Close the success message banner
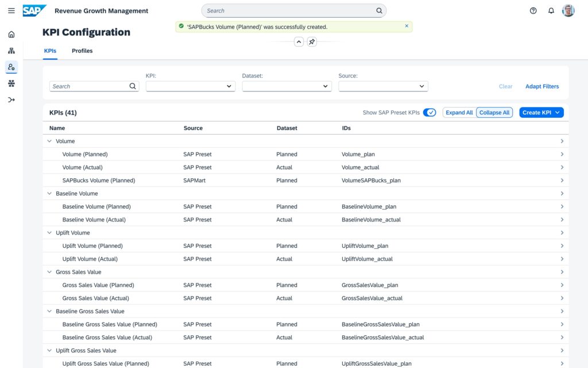Screen dimensions: 588x368 pyautogui.click(x=407, y=26)
